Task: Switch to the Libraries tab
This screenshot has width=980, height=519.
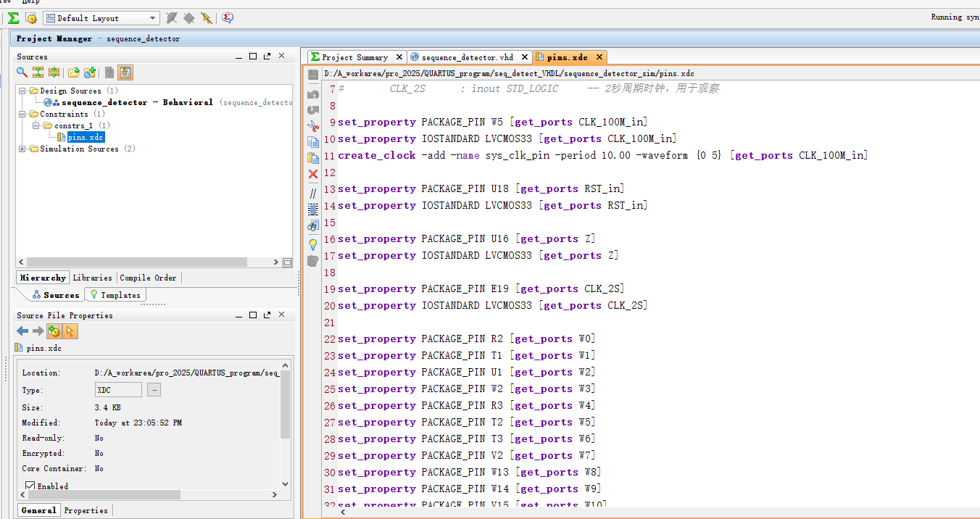Action: (x=93, y=278)
